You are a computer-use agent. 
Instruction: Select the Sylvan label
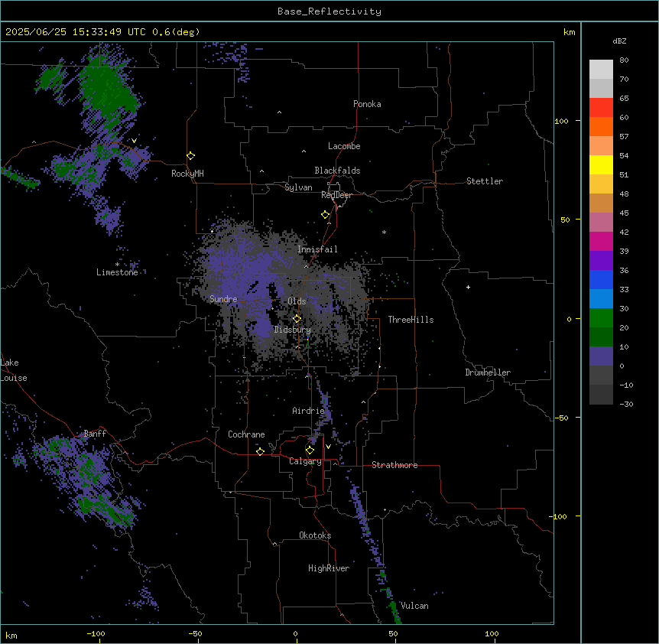298,187
